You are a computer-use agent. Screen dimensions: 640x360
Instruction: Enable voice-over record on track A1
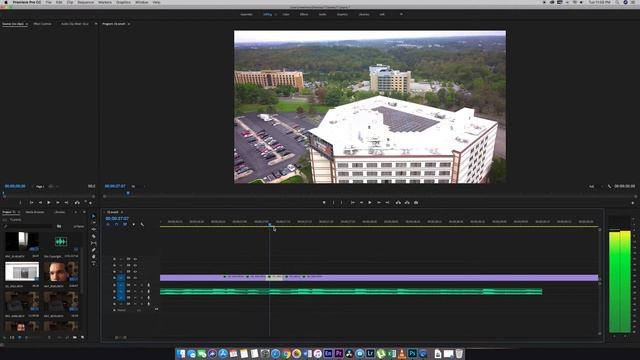pos(148,285)
